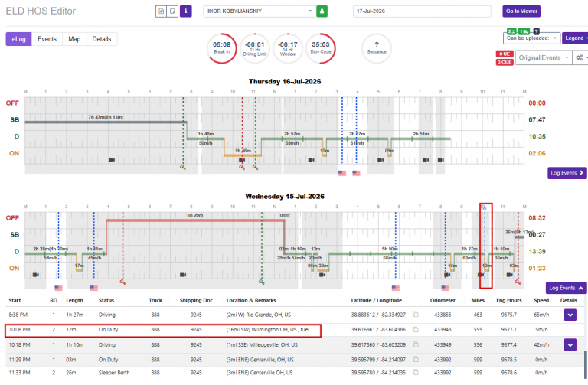Open the gears settings icon beside Original Events
The image size is (588, 385).
pyautogui.click(x=580, y=57)
